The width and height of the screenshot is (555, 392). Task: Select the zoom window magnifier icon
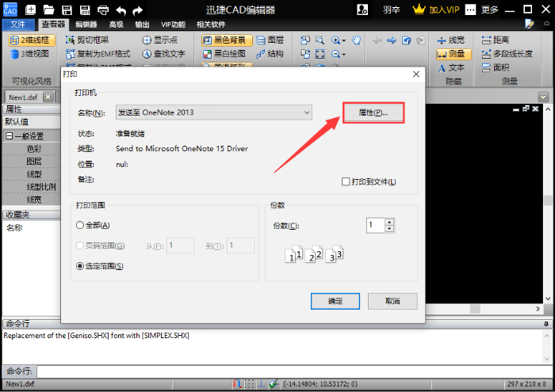pos(320,40)
